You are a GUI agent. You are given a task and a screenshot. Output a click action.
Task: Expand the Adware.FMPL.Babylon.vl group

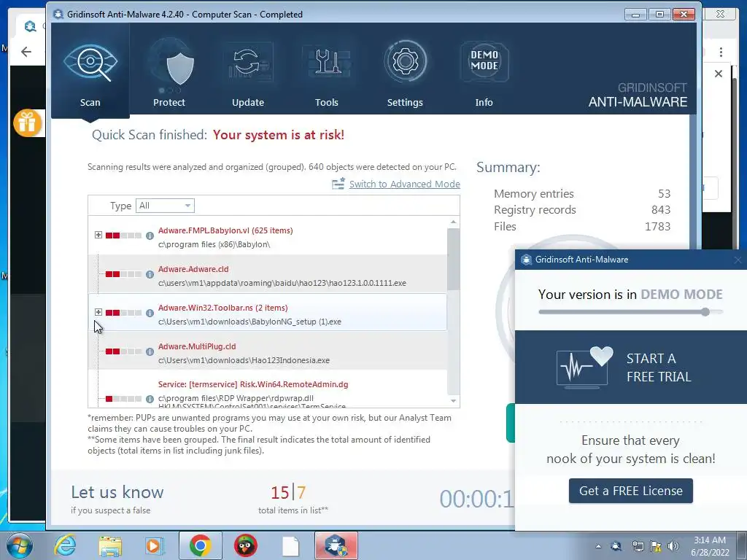(x=98, y=235)
